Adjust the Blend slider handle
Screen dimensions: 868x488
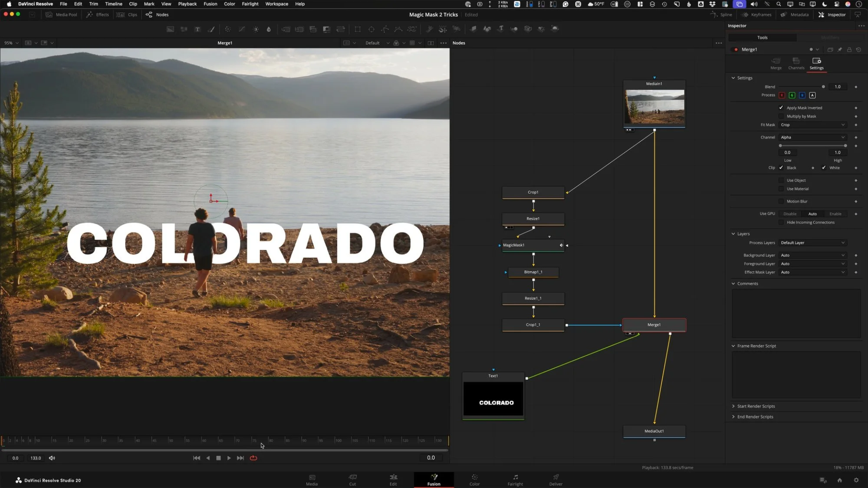pos(823,87)
